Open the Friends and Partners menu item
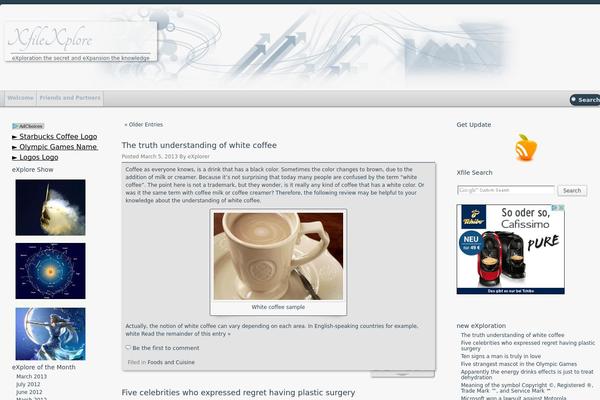The height and width of the screenshot is (400, 600). 70,98
